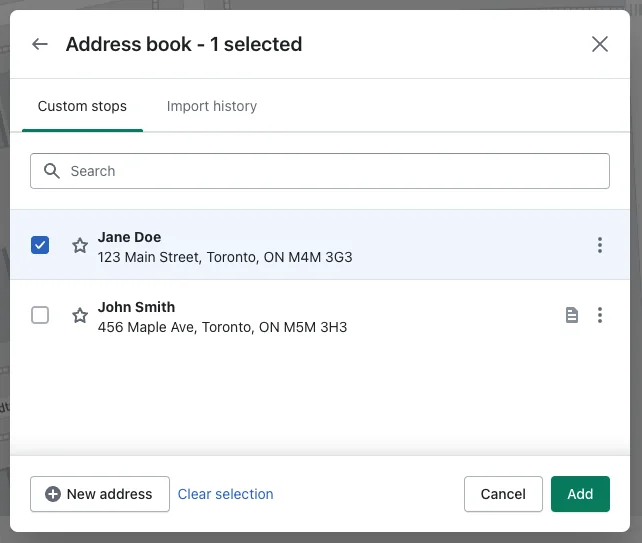
Task: Open more options for Jane Doe
Action: point(599,245)
